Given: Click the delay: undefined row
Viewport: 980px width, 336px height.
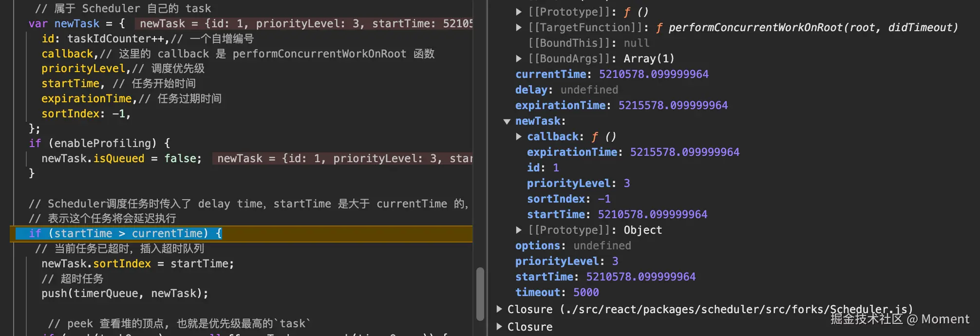Looking at the screenshot, I should coord(566,90).
